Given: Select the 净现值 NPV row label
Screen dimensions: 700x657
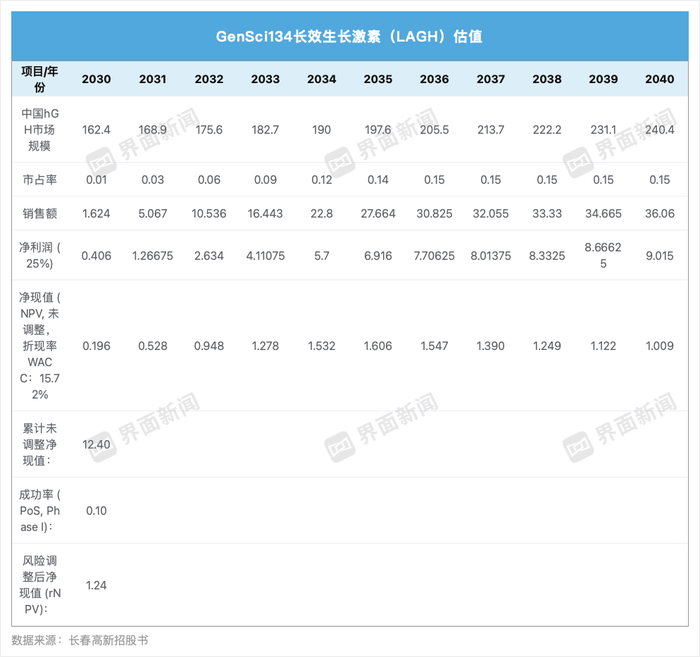Looking at the screenshot, I should coord(40,346).
